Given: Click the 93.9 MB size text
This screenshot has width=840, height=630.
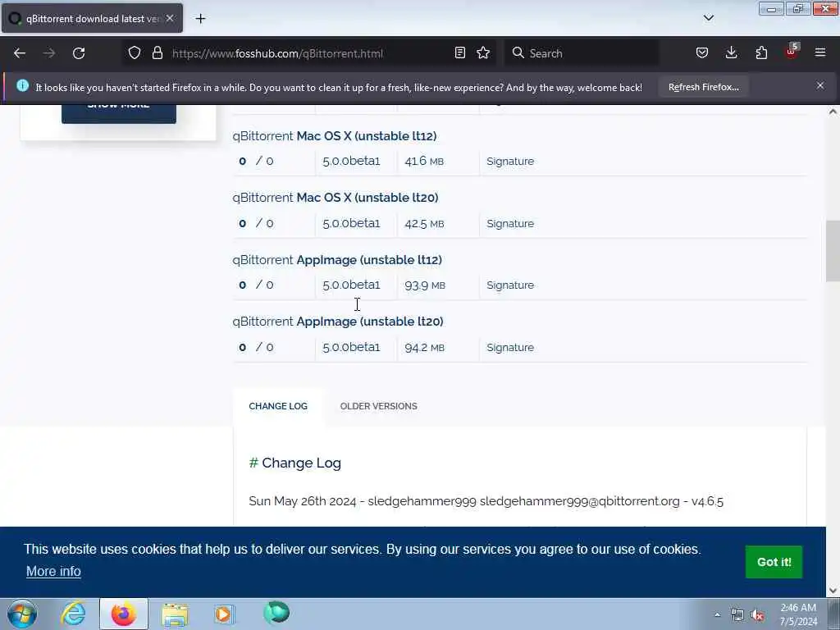Looking at the screenshot, I should point(424,285).
